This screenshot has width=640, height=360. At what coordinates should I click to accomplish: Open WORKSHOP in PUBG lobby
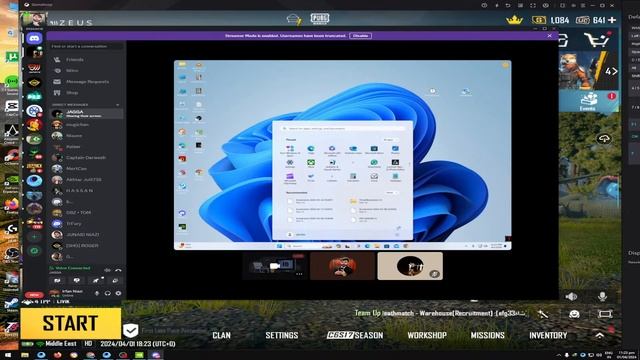(x=427, y=336)
